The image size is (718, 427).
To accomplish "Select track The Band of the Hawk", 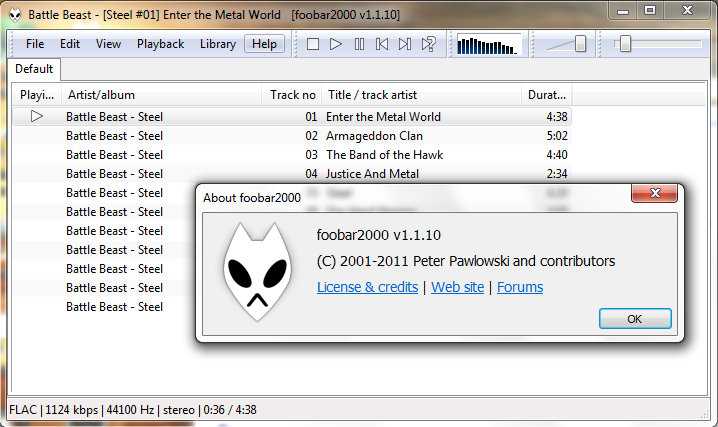I will [x=385, y=155].
